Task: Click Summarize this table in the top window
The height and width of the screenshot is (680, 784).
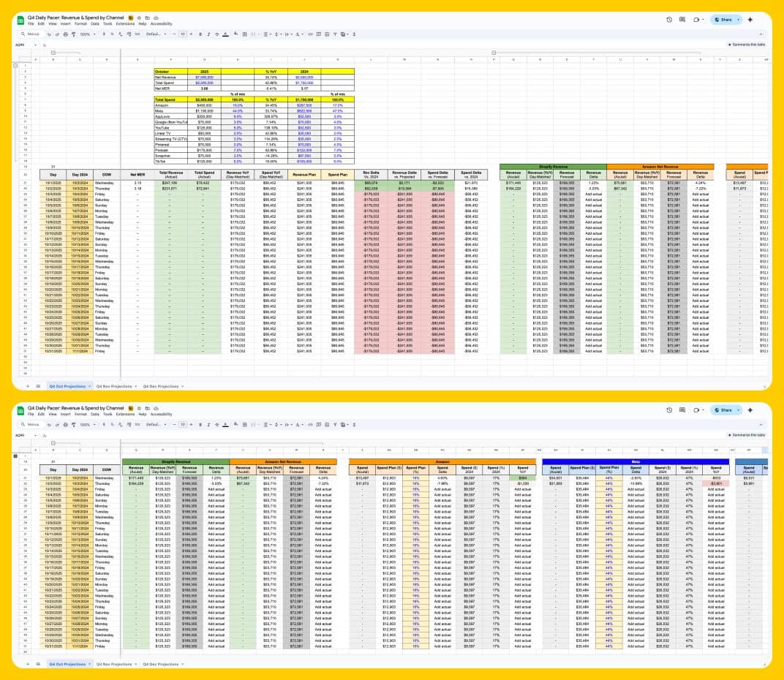Action: point(746,45)
